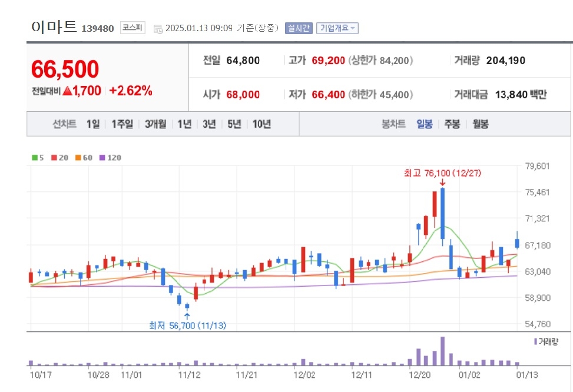Click the 실시간 button
Screen dimensions: 573x392
(299, 28)
